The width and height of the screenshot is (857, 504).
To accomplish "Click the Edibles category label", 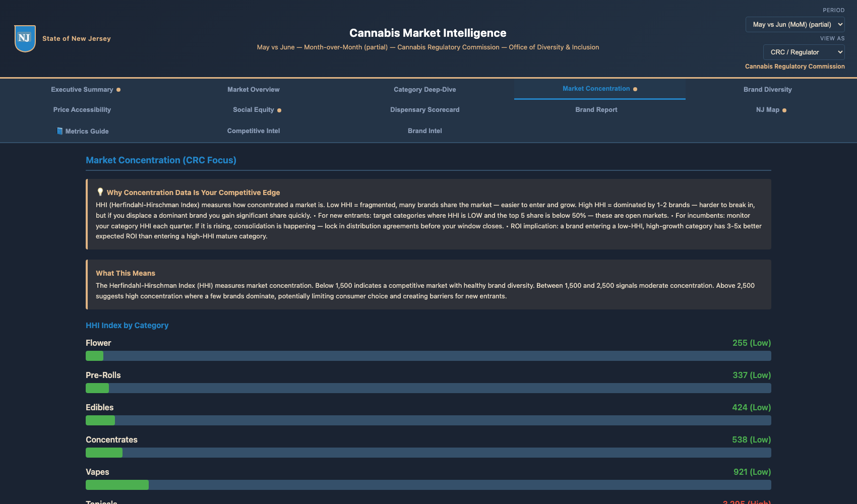I will point(100,407).
